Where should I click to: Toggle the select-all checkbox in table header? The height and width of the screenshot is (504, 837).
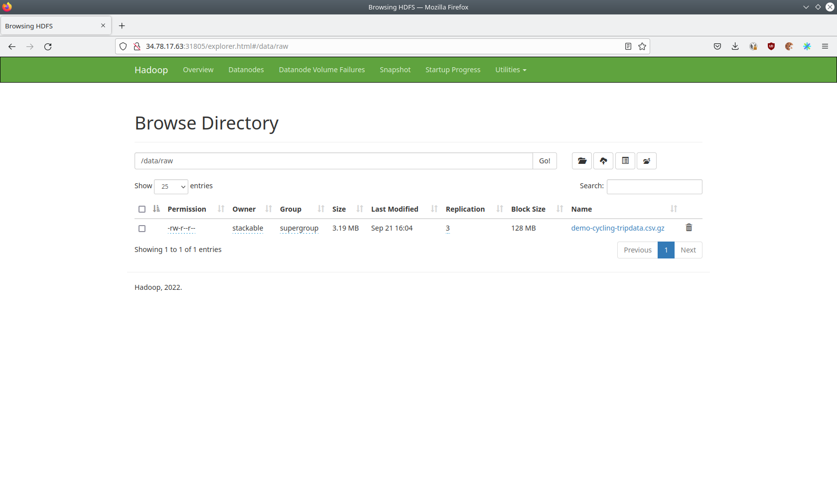coord(142,209)
